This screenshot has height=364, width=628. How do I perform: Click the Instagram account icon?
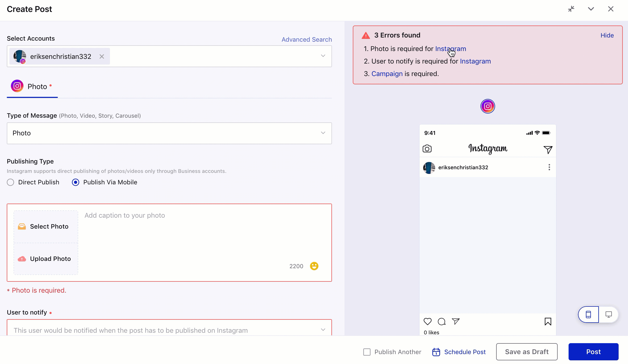(488, 106)
